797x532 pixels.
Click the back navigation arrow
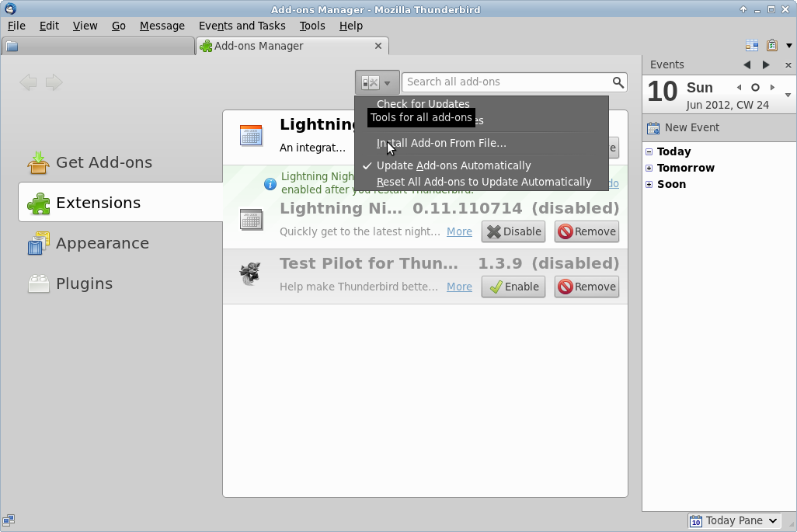[28, 82]
